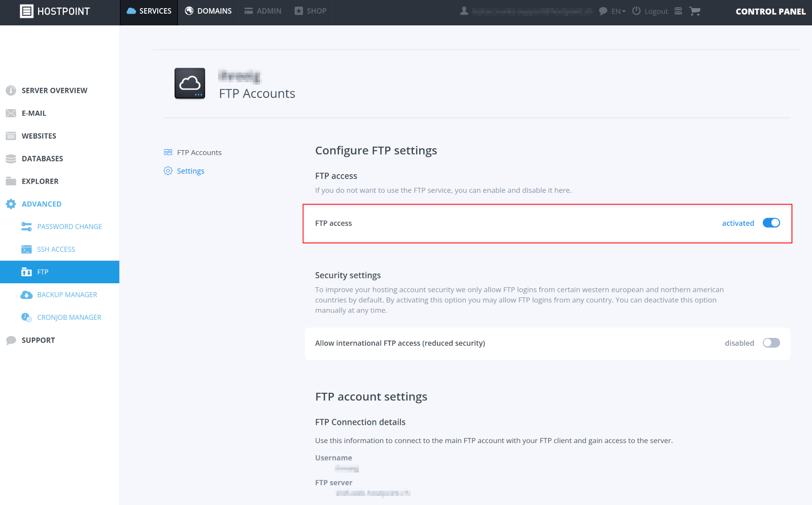
Task: Open the Domains tab
Action: pyautogui.click(x=209, y=11)
